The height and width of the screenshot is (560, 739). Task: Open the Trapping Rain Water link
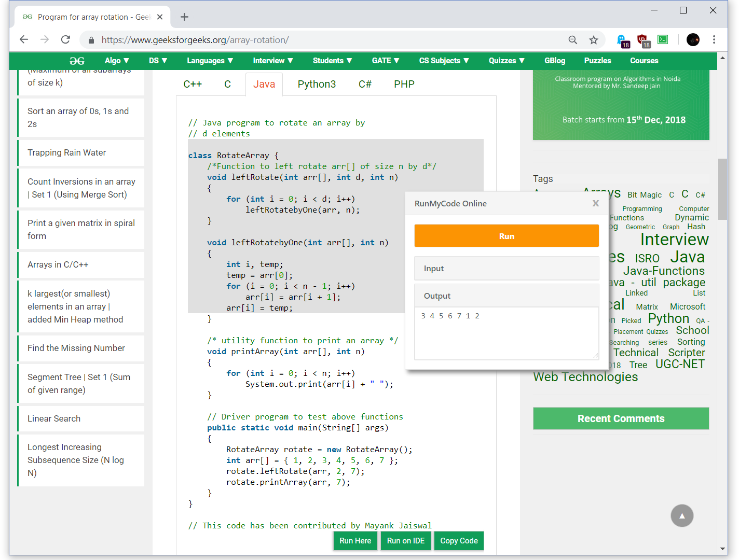[81, 152]
